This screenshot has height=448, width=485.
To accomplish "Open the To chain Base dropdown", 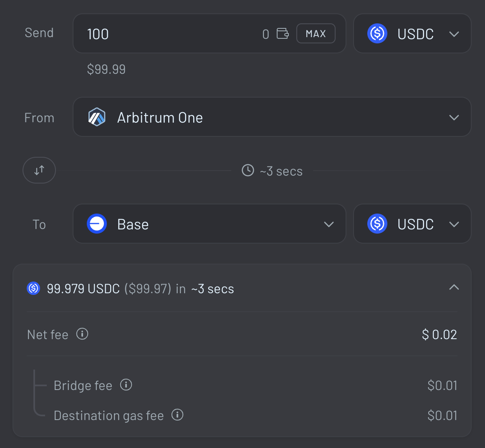I will coord(210,224).
